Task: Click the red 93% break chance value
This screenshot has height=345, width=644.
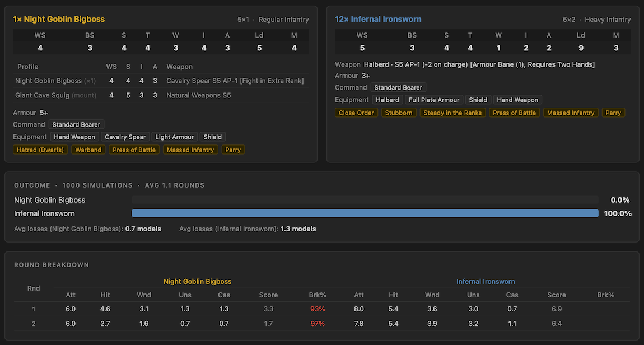Action: point(317,309)
